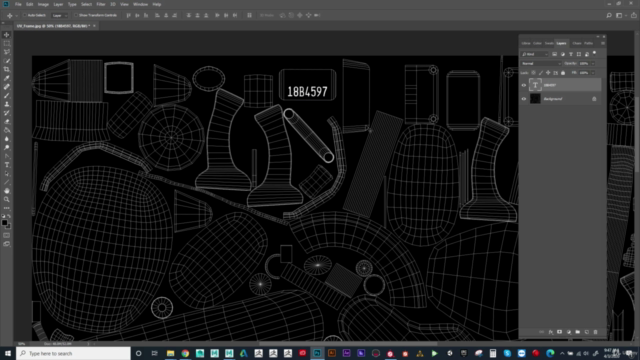This screenshot has width=640, height=360.
Task: Open the Window menu
Action: [140, 4]
